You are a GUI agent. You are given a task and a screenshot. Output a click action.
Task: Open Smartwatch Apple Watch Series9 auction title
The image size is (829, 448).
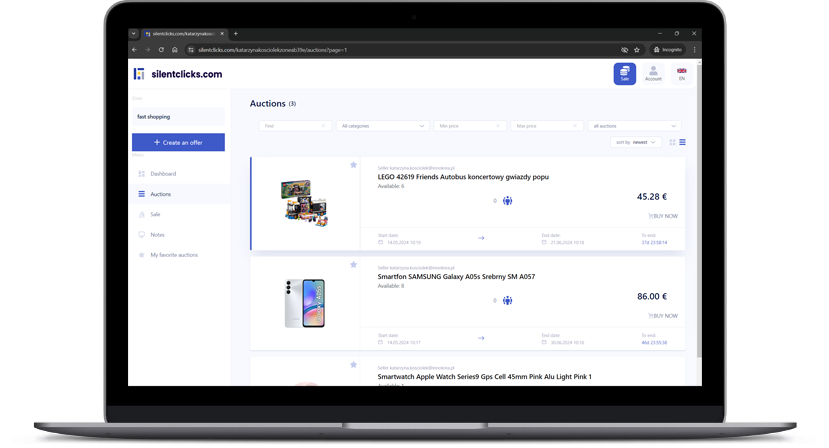(x=484, y=377)
